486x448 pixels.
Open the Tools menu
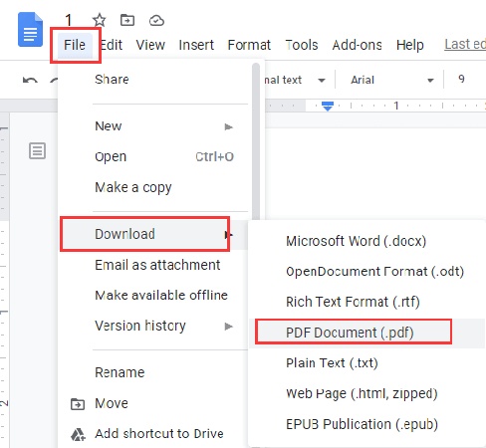pyautogui.click(x=302, y=45)
